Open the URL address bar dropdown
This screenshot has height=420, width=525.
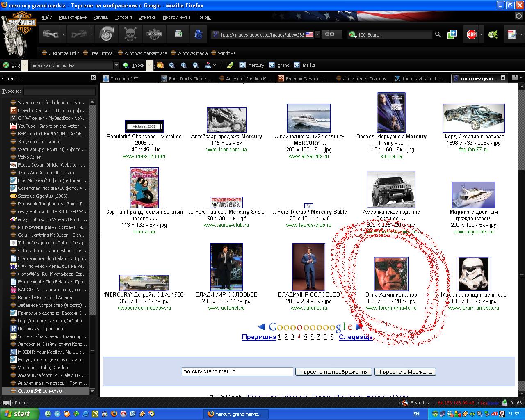[317, 35]
